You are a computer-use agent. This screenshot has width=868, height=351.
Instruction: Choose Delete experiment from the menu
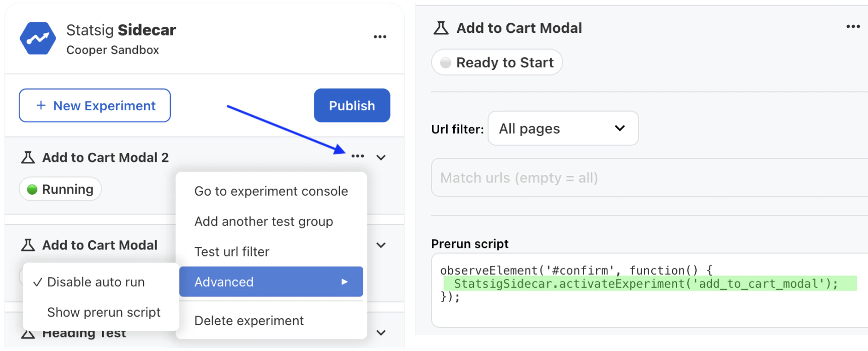coord(249,320)
